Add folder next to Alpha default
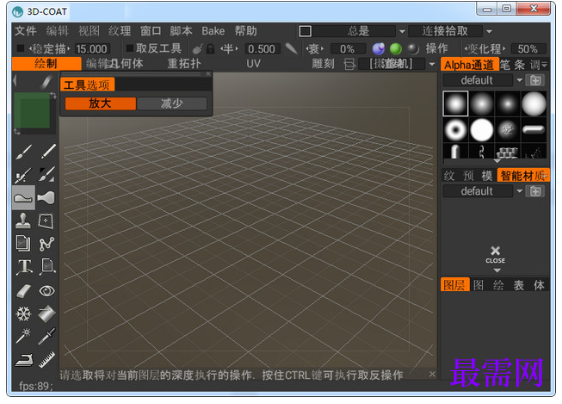Screen dimensions: 562x404 click(535, 80)
